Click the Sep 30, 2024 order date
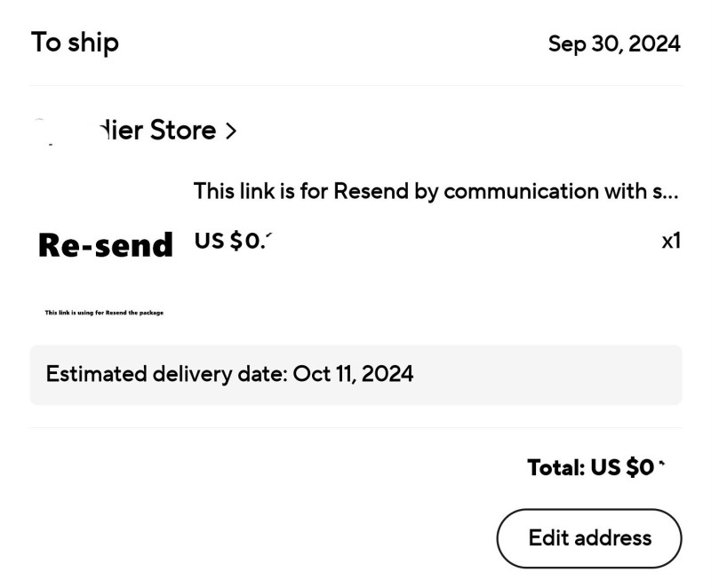The width and height of the screenshot is (711, 588). 614,44
